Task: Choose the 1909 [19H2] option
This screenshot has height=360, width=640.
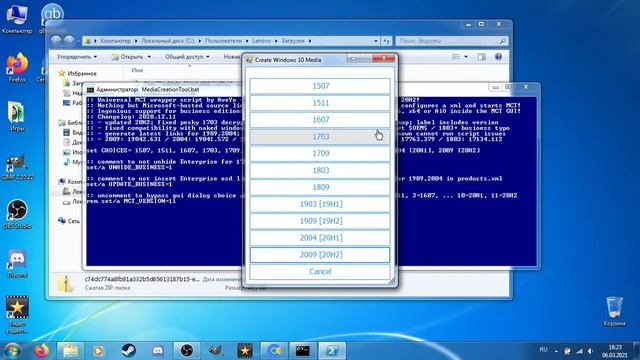Action: [320, 221]
